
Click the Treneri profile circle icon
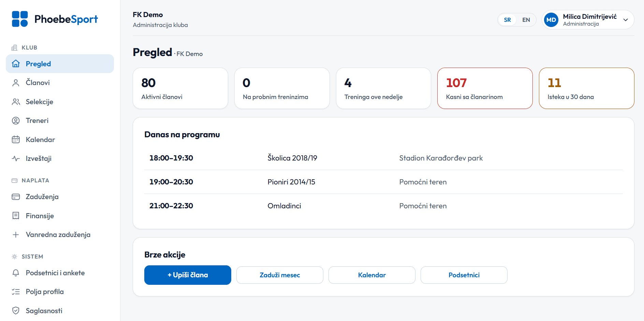coord(16,121)
